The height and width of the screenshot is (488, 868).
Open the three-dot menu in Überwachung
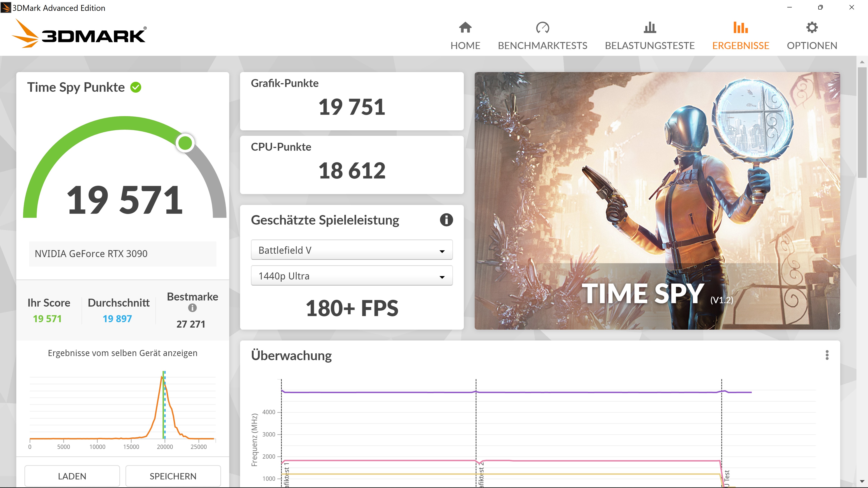point(827,355)
